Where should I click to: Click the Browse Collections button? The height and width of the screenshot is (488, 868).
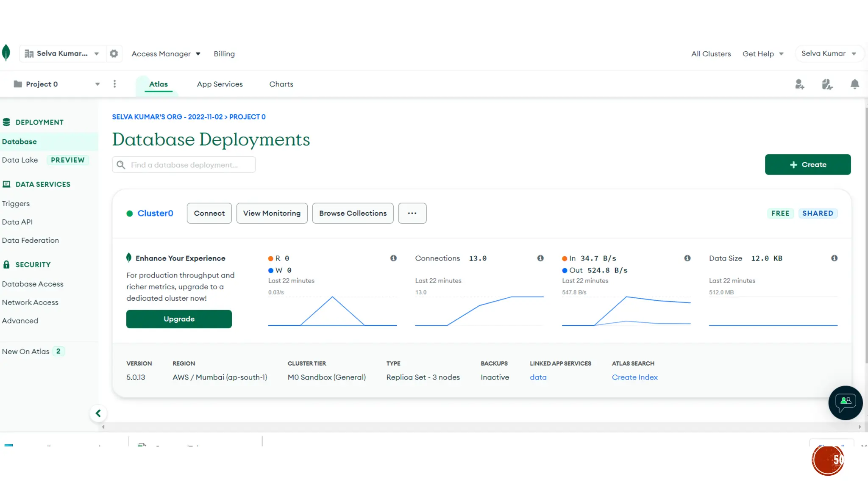(x=353, y=213)
